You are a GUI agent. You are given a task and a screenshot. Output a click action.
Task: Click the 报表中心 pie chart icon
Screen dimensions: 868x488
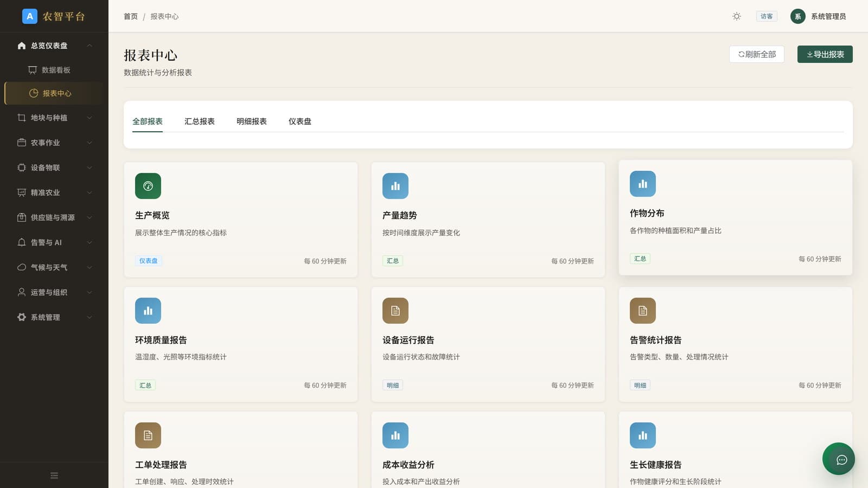coord(34,93)
